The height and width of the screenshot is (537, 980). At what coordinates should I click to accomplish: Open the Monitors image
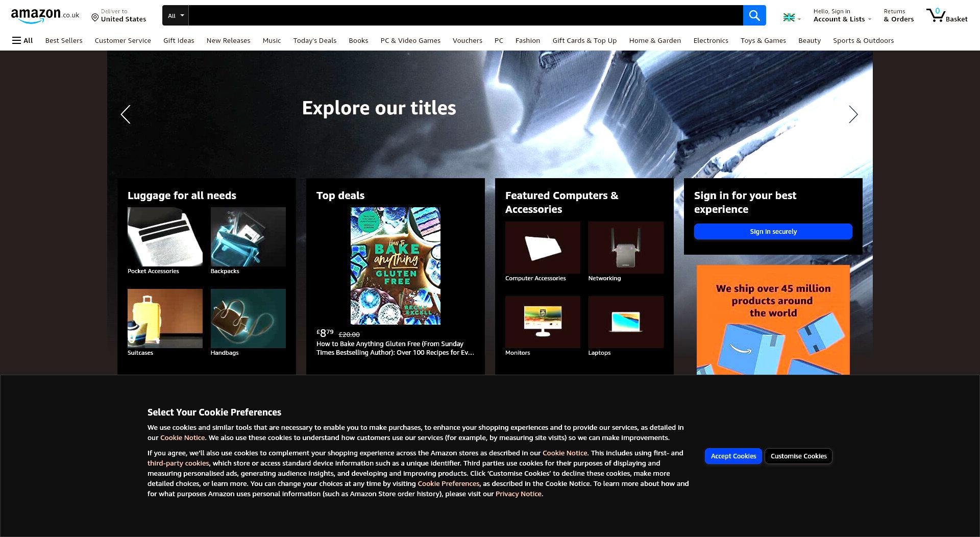click(x=543, y=322)
